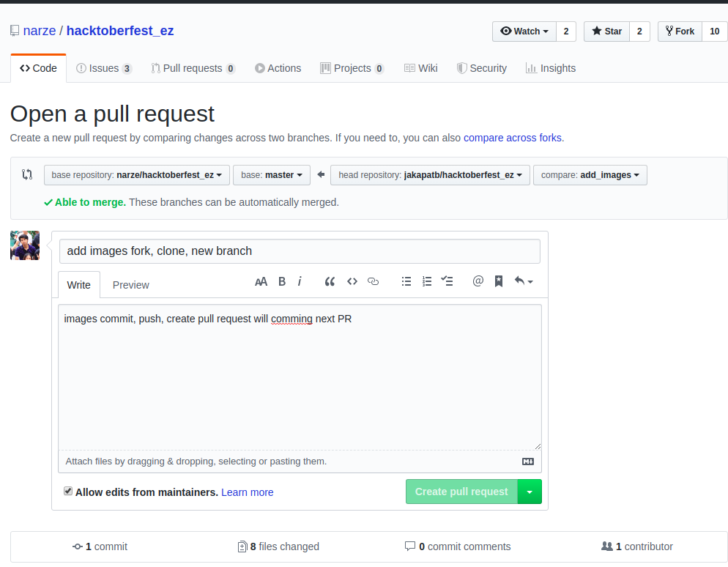This screenshot has width=728, height=567.
Task: Add a task list
Action: pos(447,281)
